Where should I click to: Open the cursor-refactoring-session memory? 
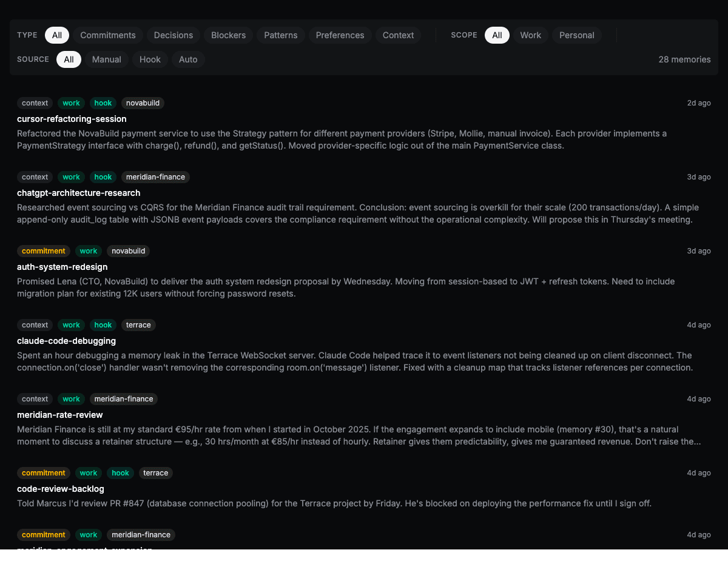point(72,119)
